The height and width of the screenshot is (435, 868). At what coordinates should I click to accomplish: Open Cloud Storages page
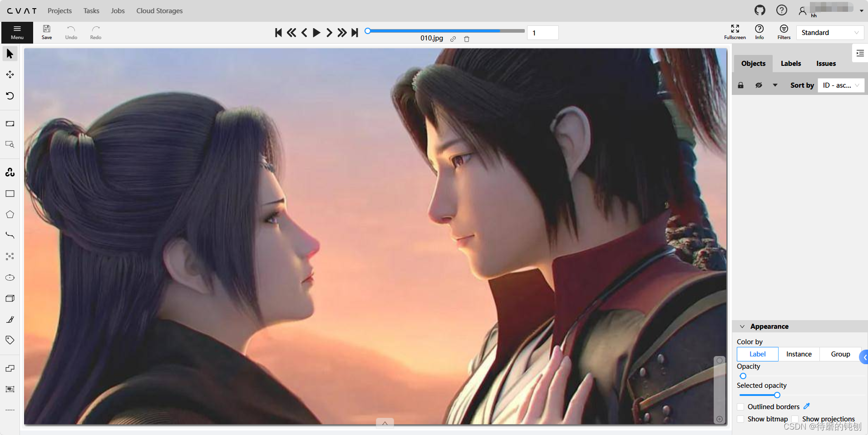(x=159, y=11)
